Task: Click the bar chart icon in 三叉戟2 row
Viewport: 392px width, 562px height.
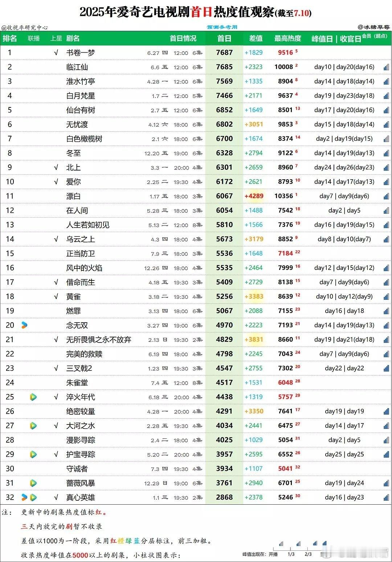Action: point(386,368)
